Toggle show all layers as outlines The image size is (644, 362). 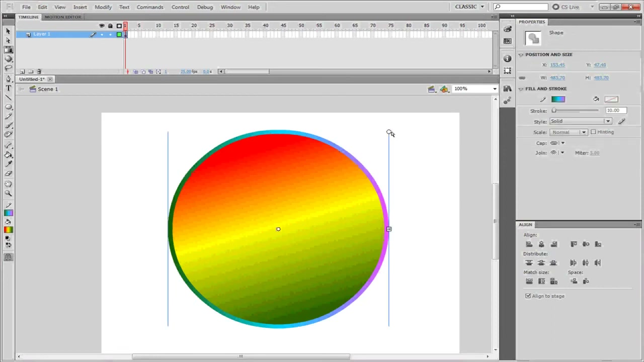(119, 26)
